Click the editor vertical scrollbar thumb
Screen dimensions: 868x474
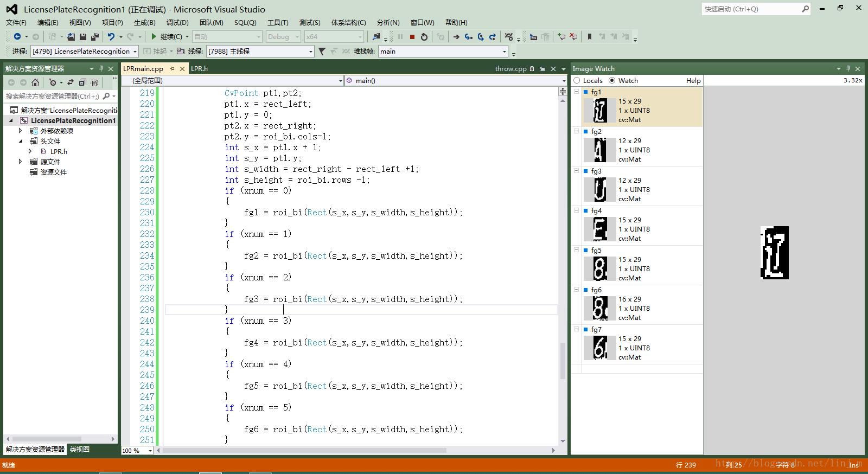tap(563, 360)
